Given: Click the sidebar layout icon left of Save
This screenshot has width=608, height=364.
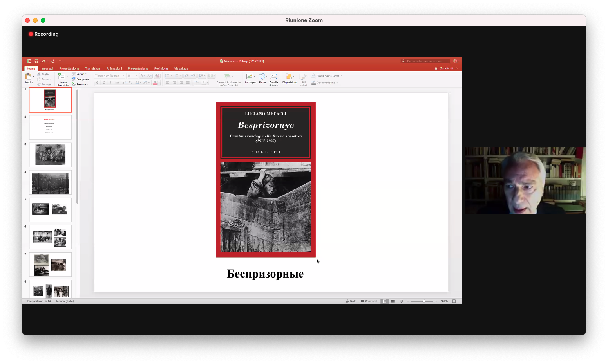Looking at the screenshot, I should point(29,61).
